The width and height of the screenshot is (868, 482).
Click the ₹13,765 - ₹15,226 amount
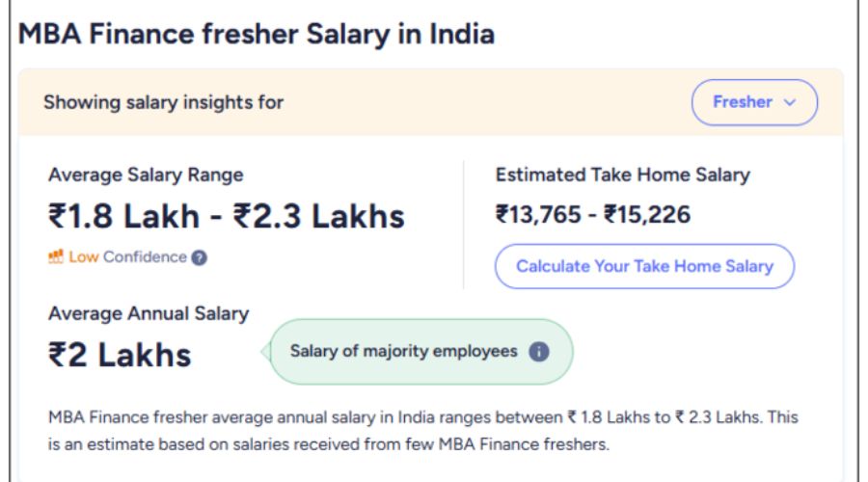pyautogui.click(x=592, y=214)
